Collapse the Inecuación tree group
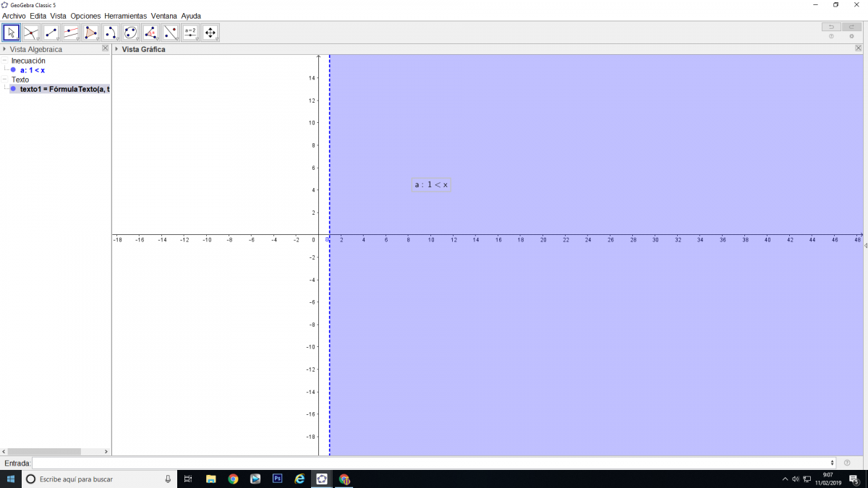This screenshot has height=488, width=868. click(x=5, y=61)
